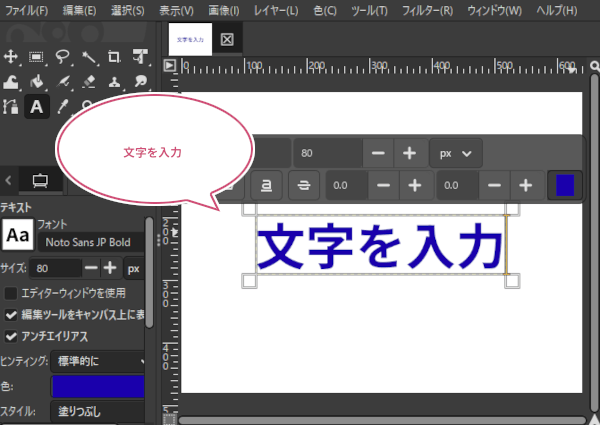The image size is (600, 425).
Task: Uncheck '編集ツールをキャンバス上に表示' checkbox
Action: click(x=11, y=315)
